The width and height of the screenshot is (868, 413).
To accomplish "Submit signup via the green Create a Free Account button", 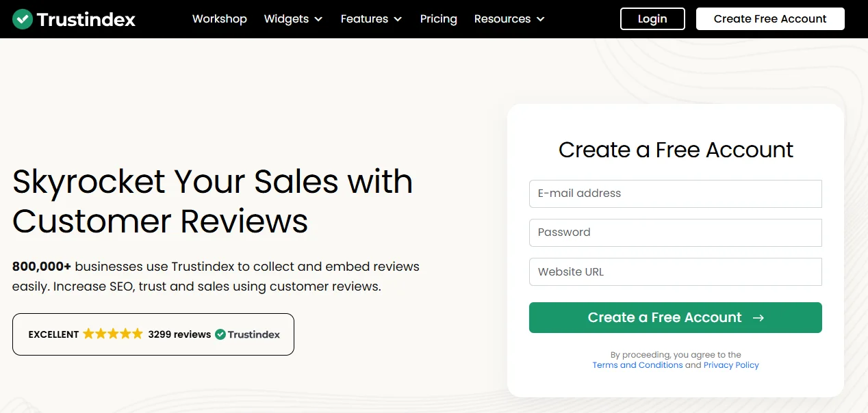I will 675,317.
